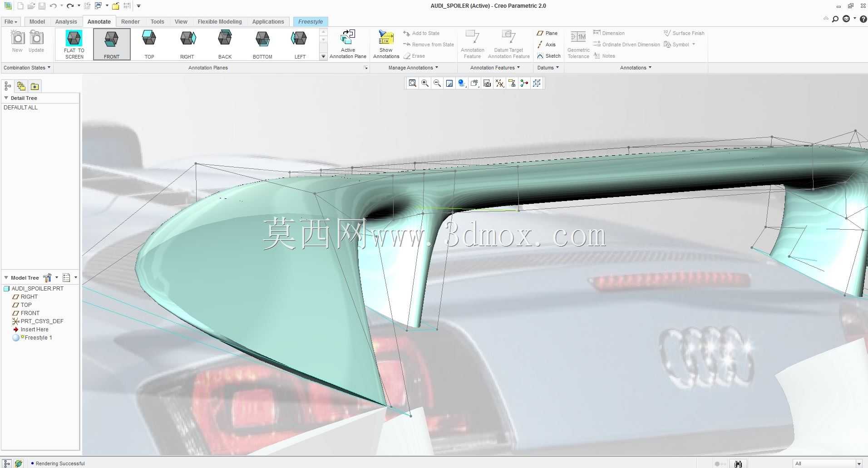The width and height of the screenshot is (868, 468).
Task: Select the RIGHT annotation plane
Action: (187, 44)
